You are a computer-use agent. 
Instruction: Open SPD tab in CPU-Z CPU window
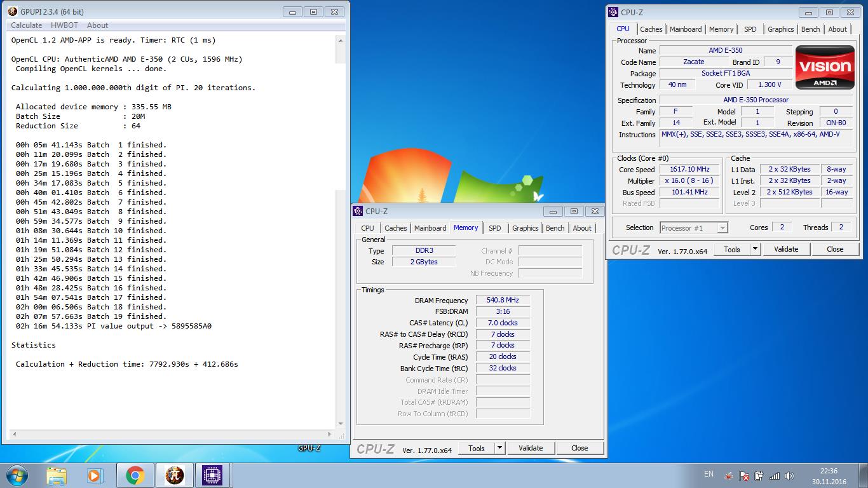tap(750, 29)
